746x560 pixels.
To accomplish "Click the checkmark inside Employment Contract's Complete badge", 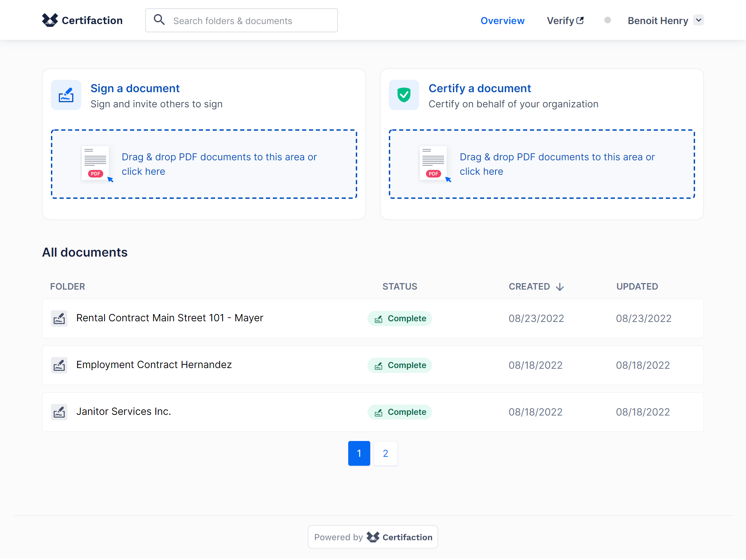I will pos(379,365).
